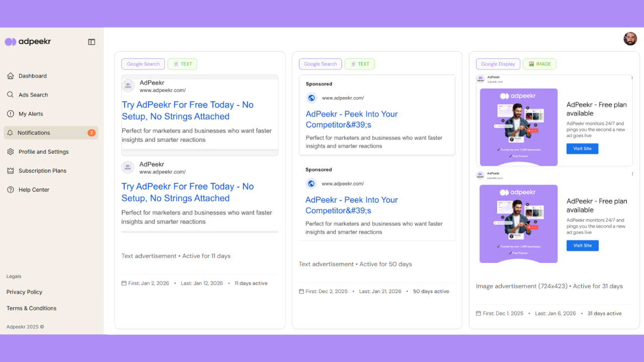The height and width of the screenshot is (362, 644).
Task: Click the globe icon beside www.adpeekr.com
Action: 311,98
